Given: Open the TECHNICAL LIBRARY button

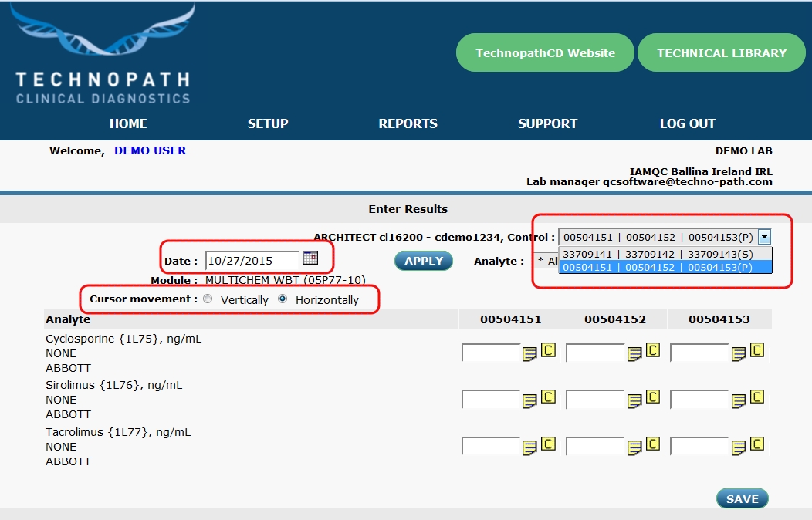Looking at the screenshot, I should pos(722,52).
